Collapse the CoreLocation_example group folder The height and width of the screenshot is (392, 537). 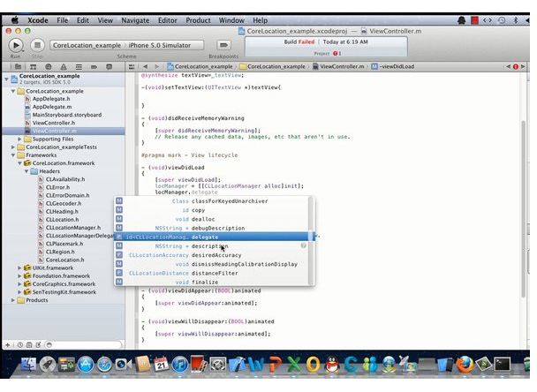point(13,92)
